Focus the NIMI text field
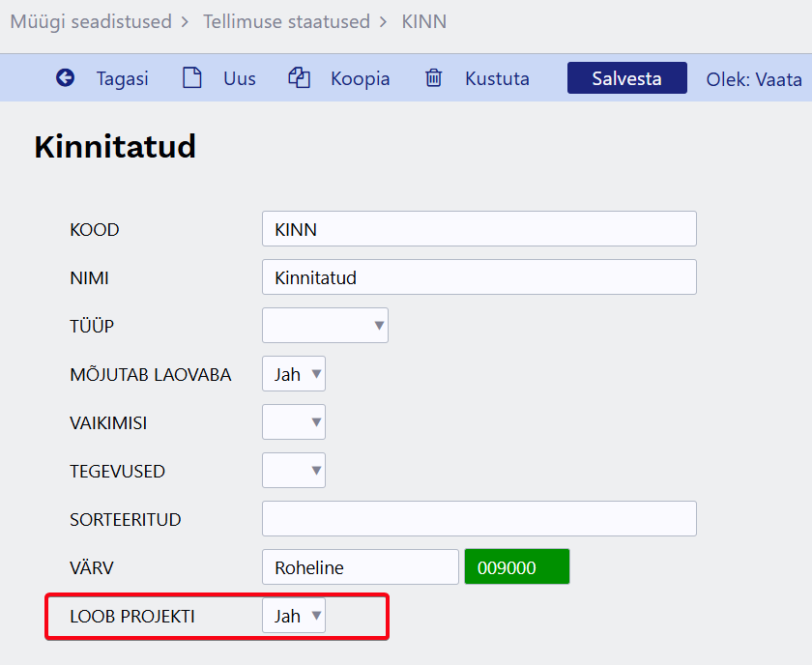 coord(478,277)
